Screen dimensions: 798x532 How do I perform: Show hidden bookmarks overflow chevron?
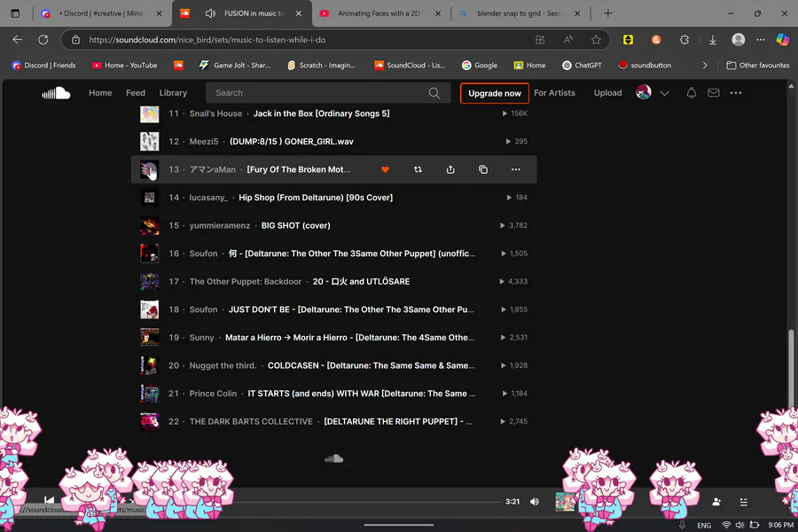tap(704, 65)
